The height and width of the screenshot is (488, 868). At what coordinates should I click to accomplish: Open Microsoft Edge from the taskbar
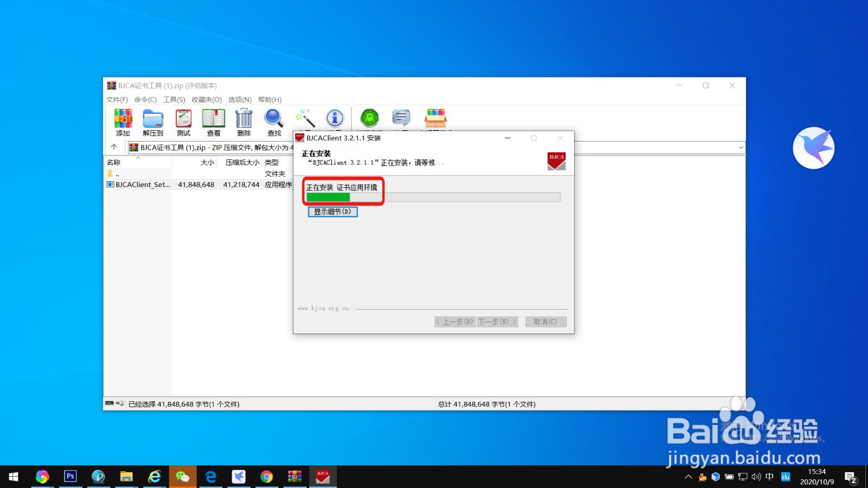pos(210,477)
